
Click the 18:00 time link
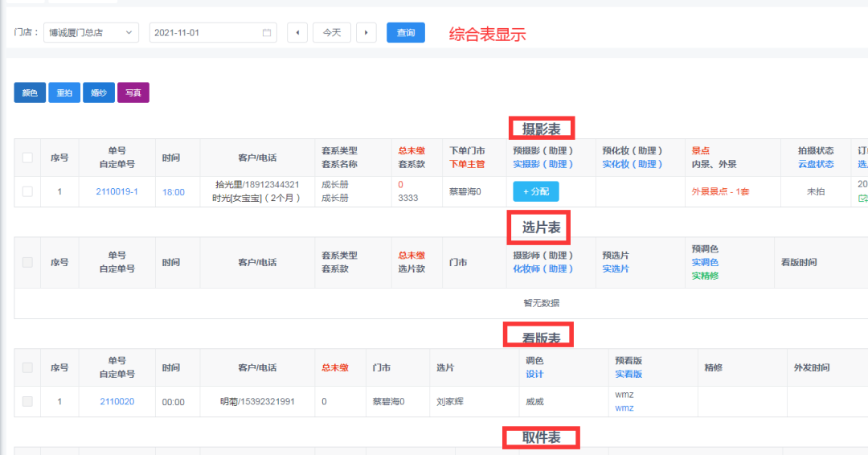coord(174,192)
